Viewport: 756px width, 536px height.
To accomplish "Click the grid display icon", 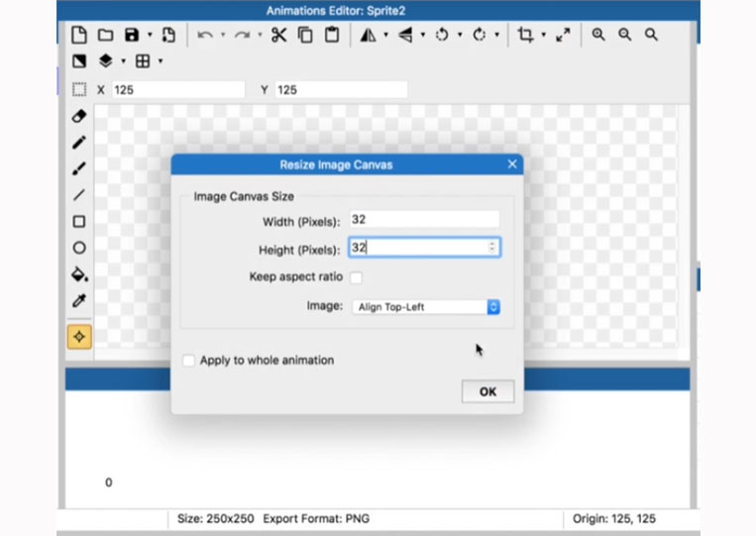I will click(x=143, y=61).
